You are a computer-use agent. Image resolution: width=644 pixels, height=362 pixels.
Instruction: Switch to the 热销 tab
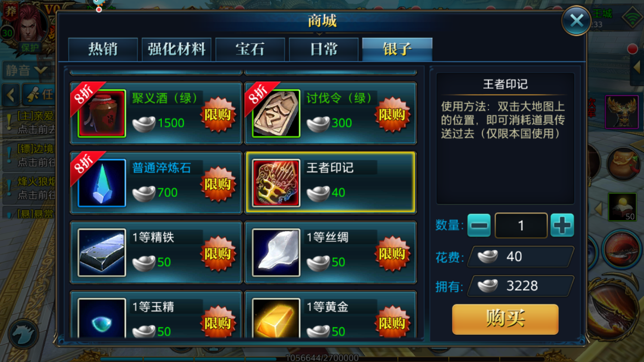coord(103,49)
